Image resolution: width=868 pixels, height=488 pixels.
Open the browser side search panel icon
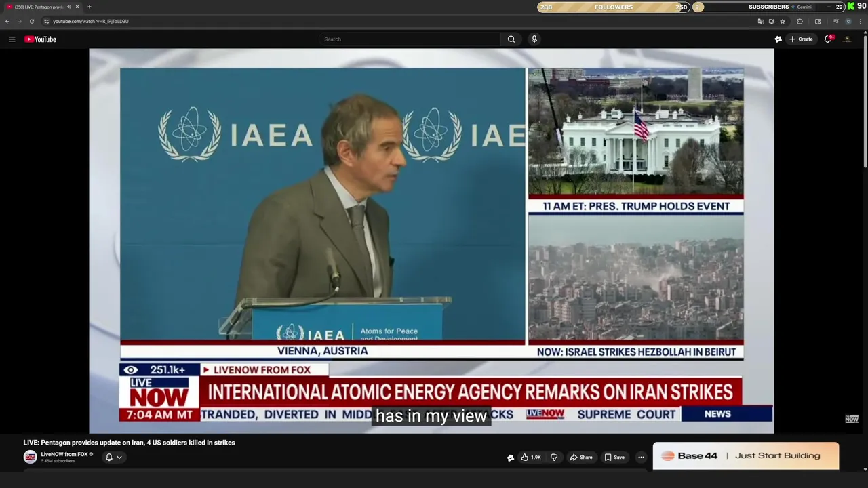tap(818, 21)
